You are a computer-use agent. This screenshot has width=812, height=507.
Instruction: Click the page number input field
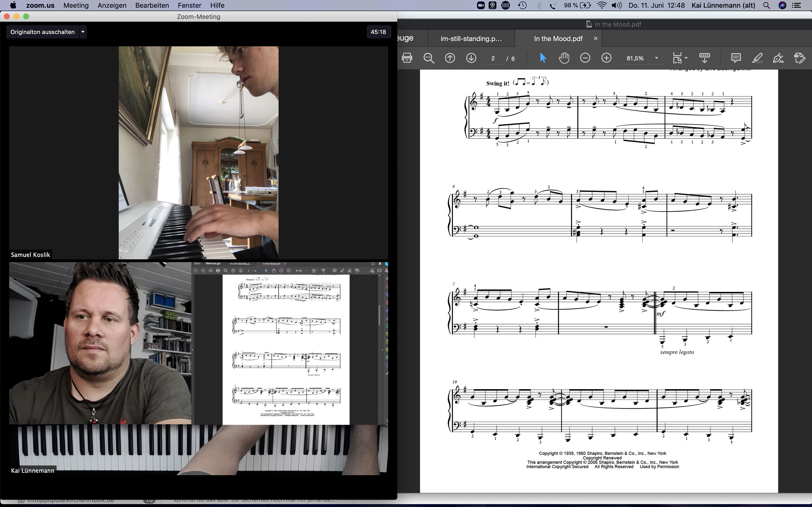pyautogui.click(x=493, y=58)
